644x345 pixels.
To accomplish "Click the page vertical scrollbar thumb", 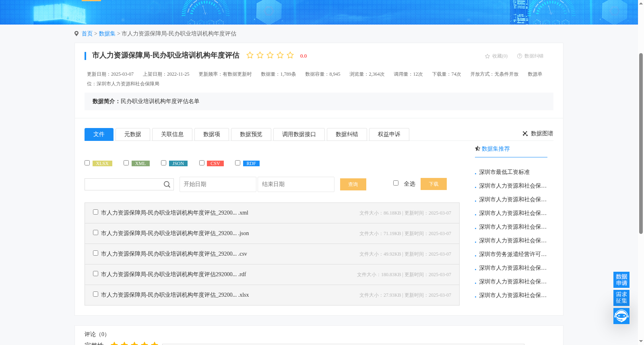I will pos(641,143).
